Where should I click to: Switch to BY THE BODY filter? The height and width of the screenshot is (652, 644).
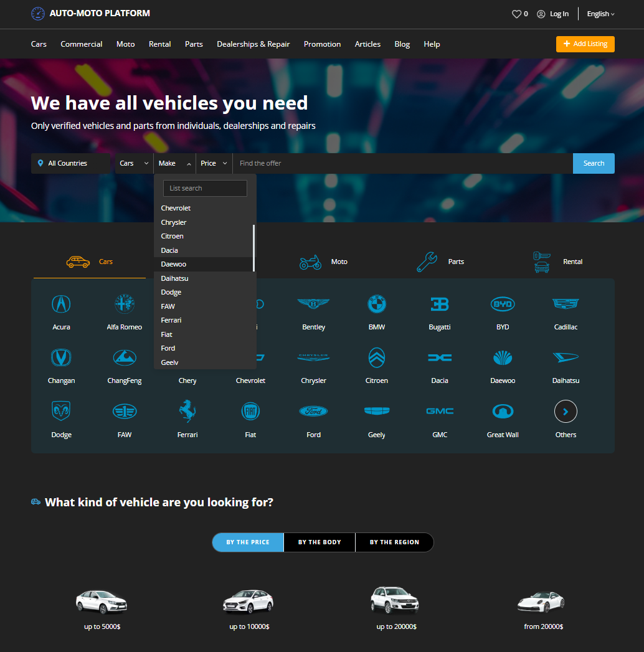(320, 542)
